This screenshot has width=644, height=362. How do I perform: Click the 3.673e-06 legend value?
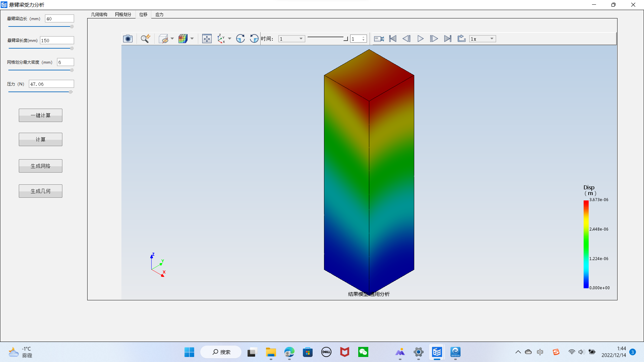click(x=599, y=200)
